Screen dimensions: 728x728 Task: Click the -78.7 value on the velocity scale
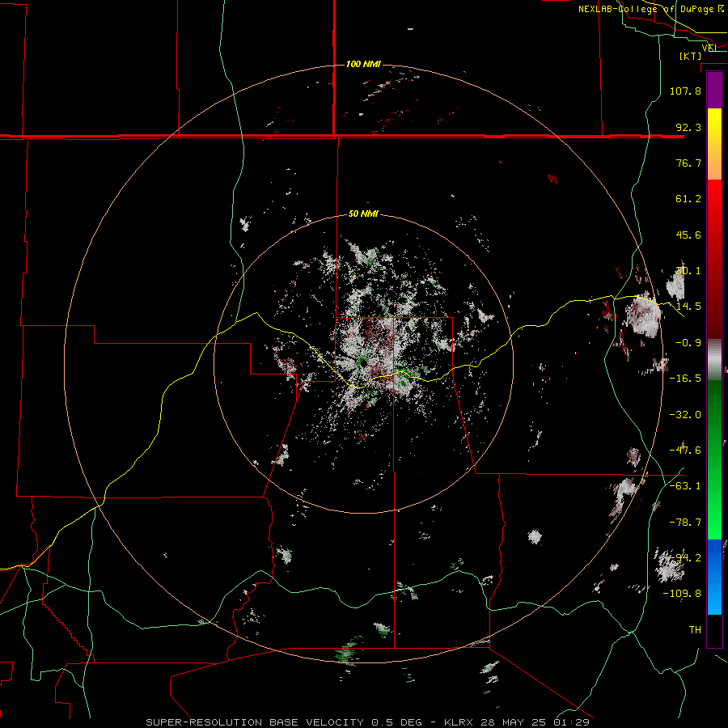685,523
